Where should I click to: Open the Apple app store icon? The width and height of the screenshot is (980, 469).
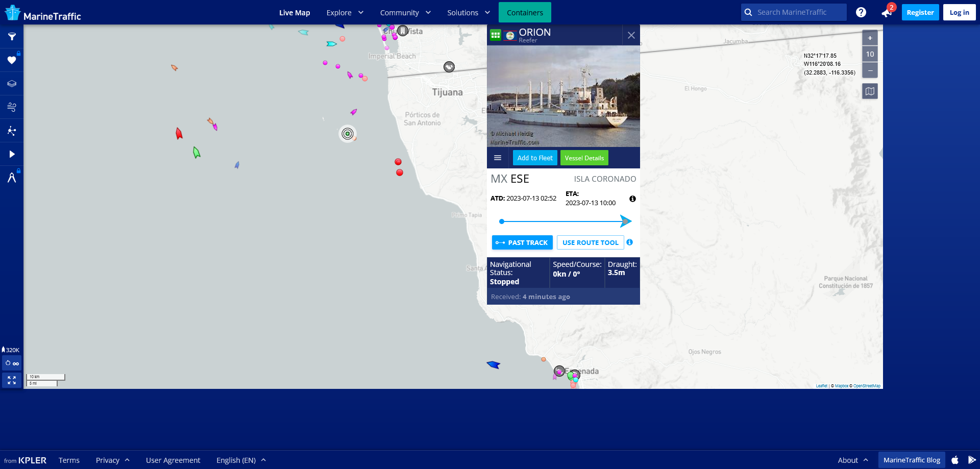click(x=955, y=460)
